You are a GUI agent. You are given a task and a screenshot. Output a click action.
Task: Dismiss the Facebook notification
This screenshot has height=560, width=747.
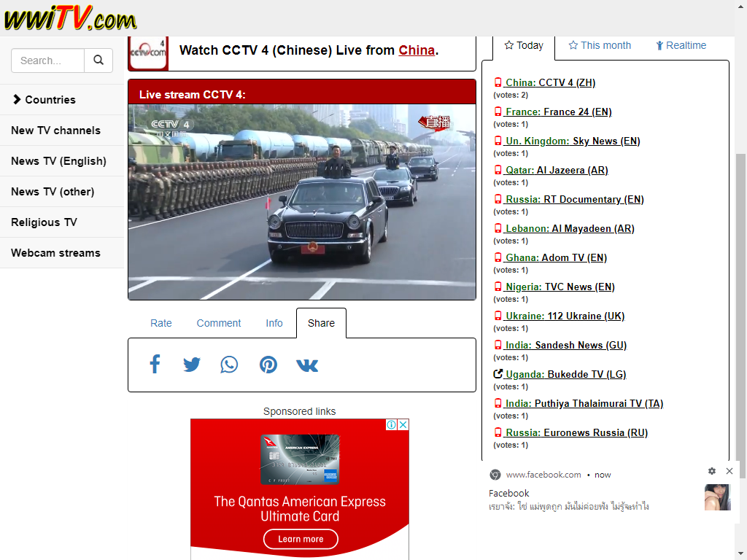coord(729,471)
